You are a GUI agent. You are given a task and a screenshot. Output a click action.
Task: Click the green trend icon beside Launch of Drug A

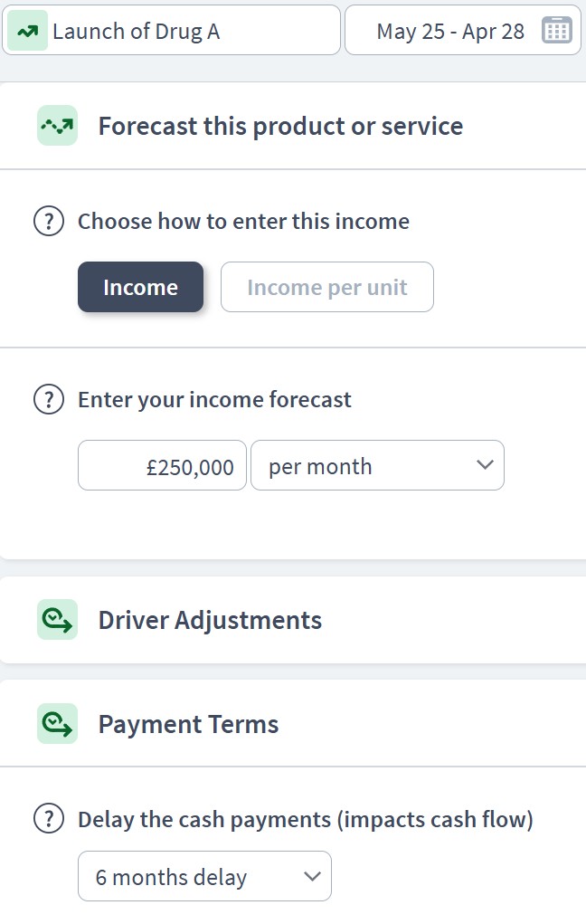(27, 31)
